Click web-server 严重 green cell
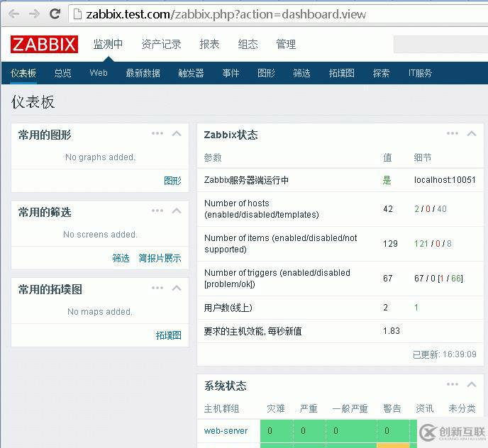This screenshot has height=448, width=488. pyautogui.click(x=309, y=431)
